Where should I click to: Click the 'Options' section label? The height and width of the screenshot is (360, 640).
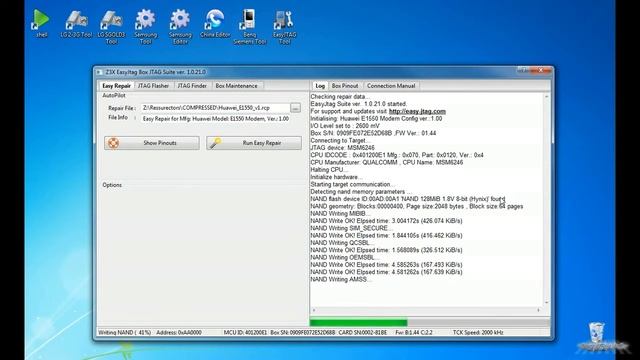click(112, 185)
